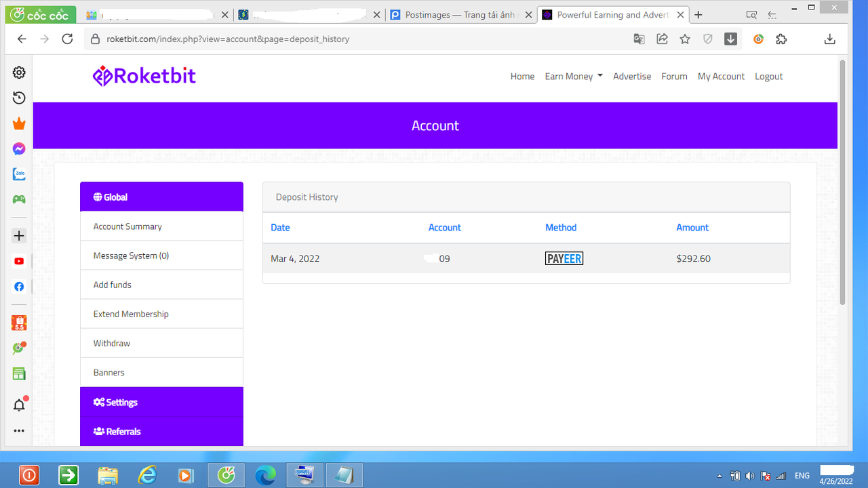
Task: Select the $292.60 amount cell
Action: [x=693, y=259]
